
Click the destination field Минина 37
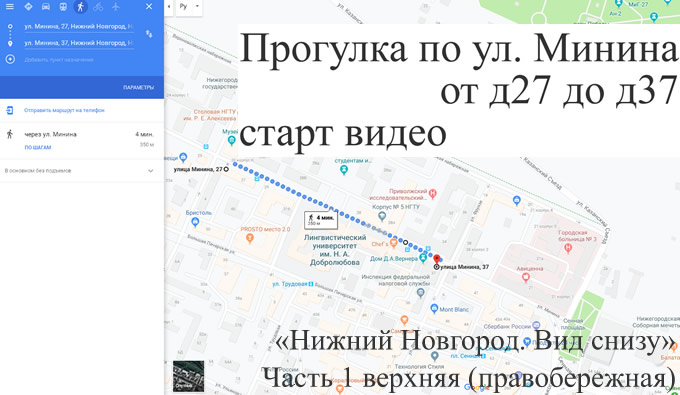pos(78,43)
